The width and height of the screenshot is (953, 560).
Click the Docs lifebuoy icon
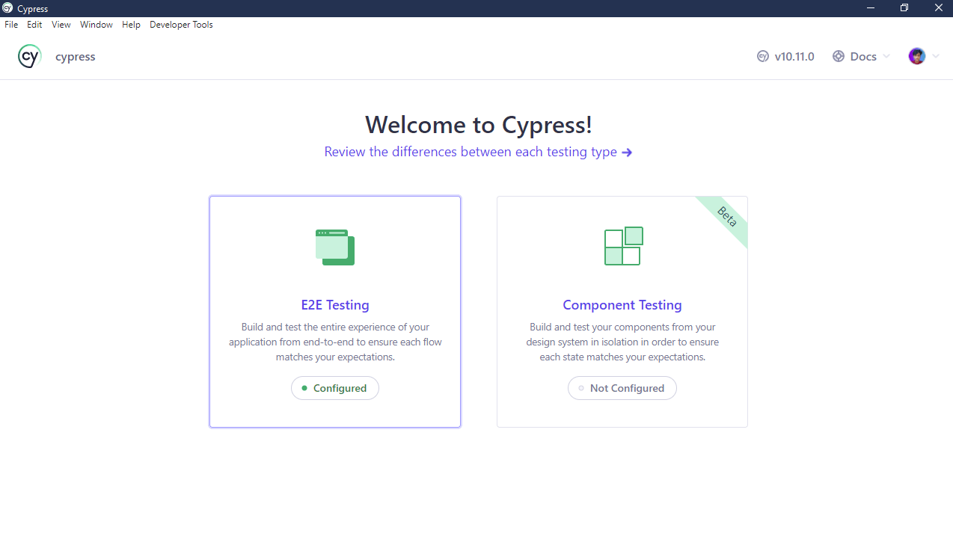839,56
